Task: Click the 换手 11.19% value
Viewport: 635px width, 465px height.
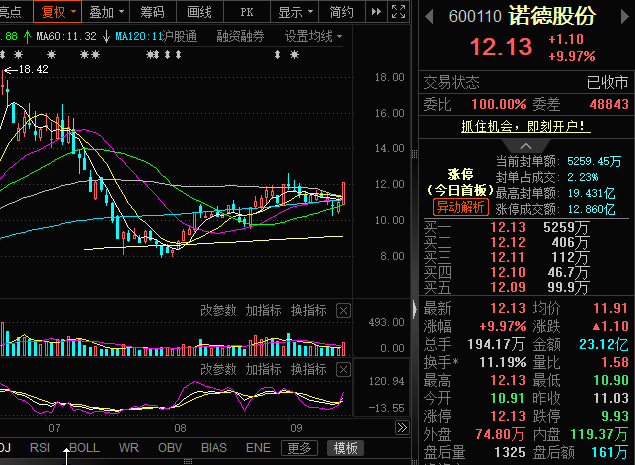Action: click(503, 362)
